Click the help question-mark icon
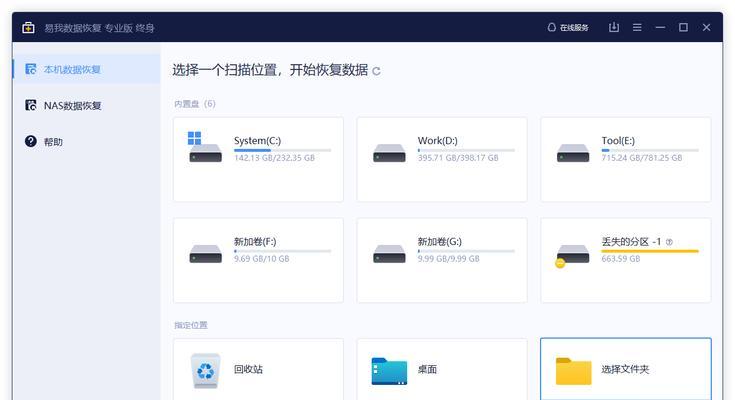Image resolution: width=735 pixels, height=400 pixels. point(30,141)
